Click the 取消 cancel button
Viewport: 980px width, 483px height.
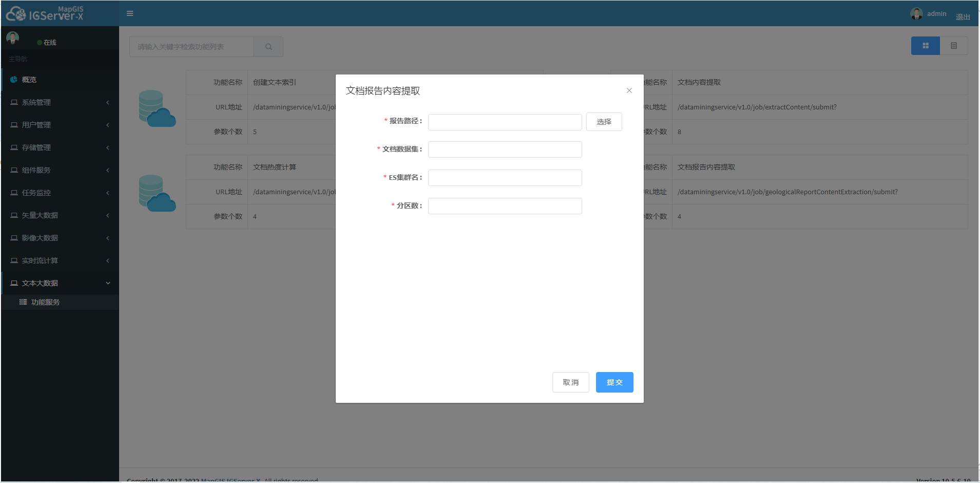[x=571, y=382]
